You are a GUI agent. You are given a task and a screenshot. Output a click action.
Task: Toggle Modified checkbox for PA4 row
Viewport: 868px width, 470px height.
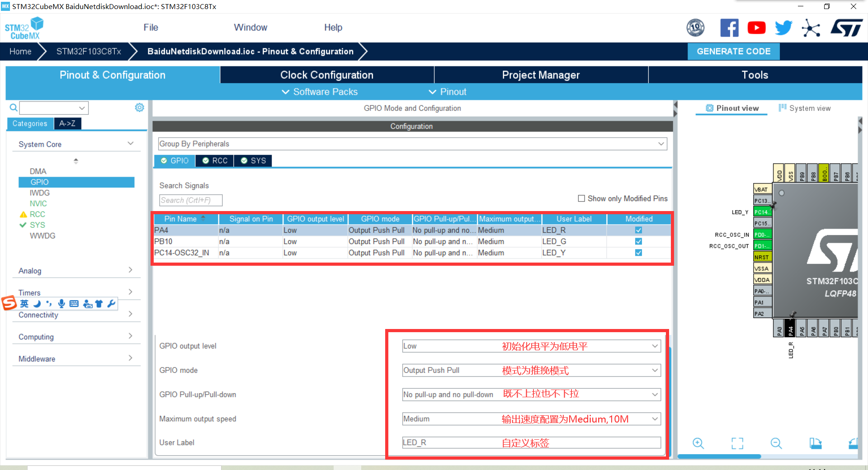pyautogui.click(x=638, y=230)
